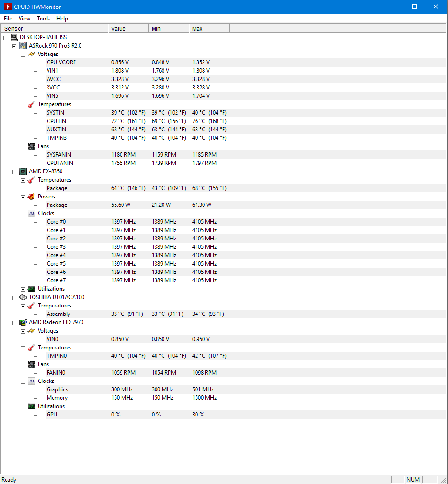Click the ASRock 970 Pro3 motherboard icon
448x484 pixels.
[x=23, y=46]
